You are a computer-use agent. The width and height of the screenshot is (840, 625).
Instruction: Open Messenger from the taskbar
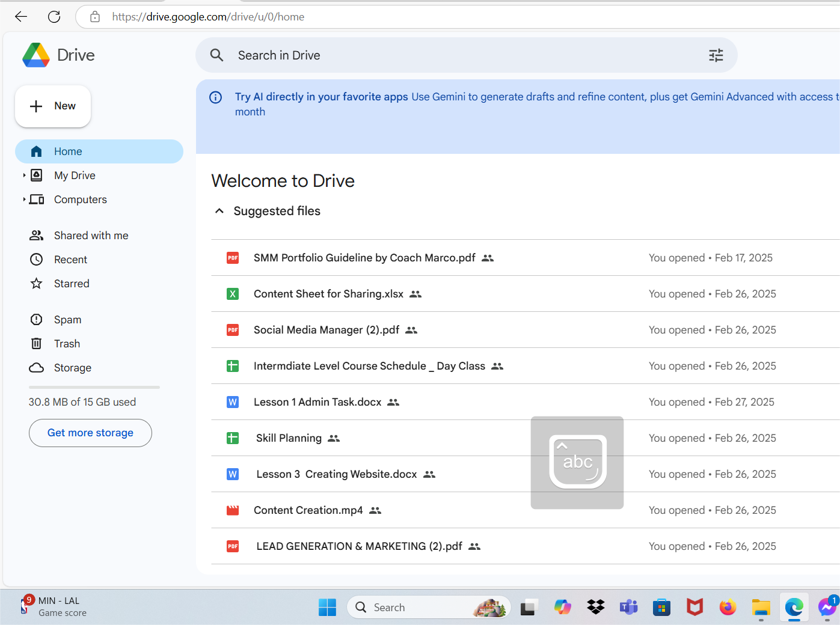point(827,608)
